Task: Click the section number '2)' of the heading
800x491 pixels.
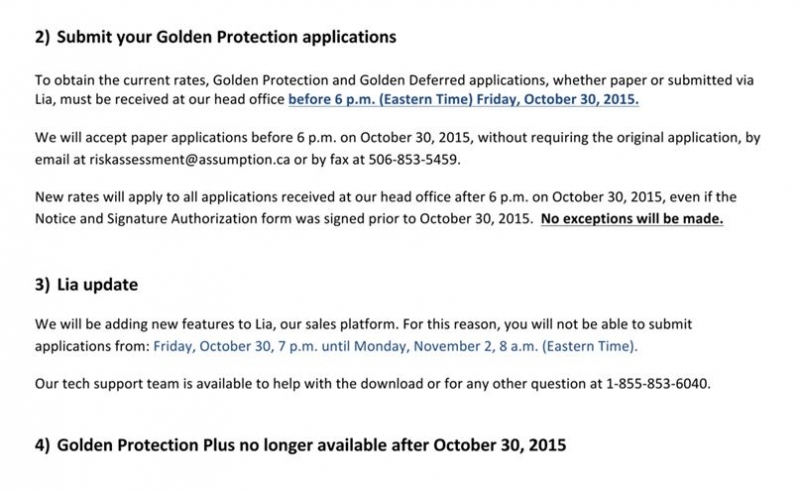Action: [x=43, y=37]
